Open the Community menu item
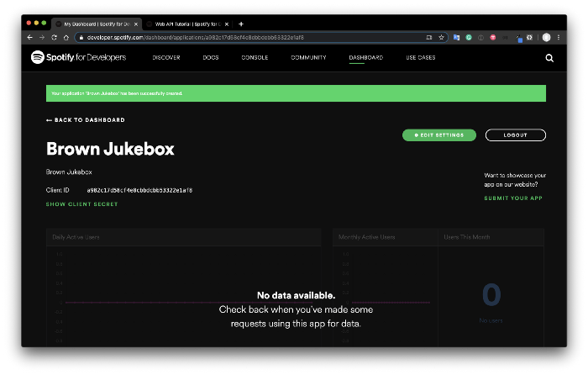This screenshot has width=588, height=375. (308, 57)
